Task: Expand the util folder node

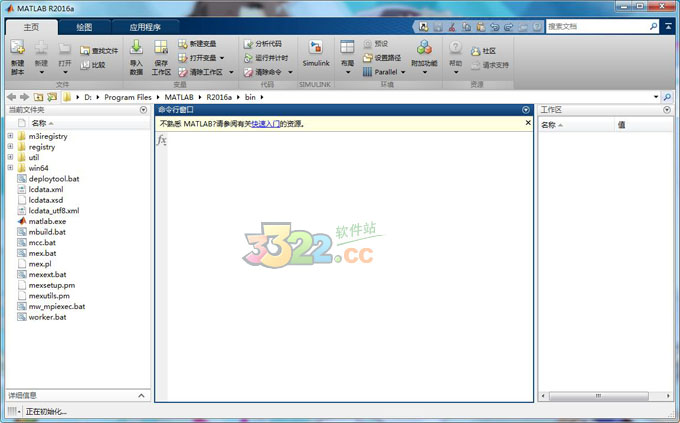Action: click(10, 157)
